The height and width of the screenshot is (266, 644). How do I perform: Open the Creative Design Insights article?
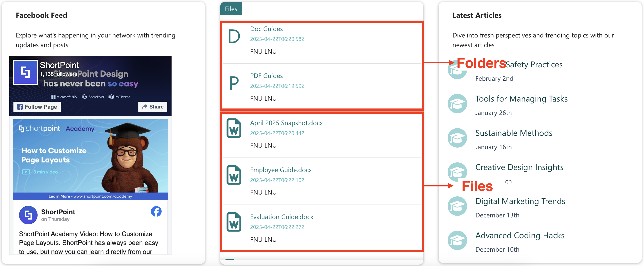519,167
